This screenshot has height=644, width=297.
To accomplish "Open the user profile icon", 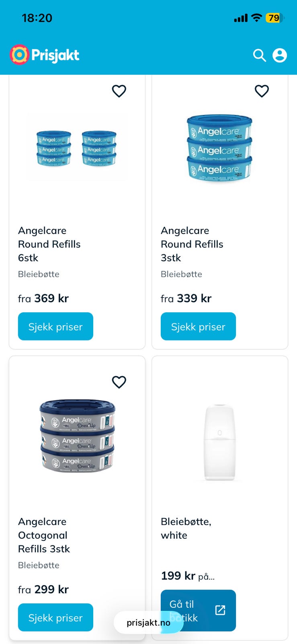I will point(280,56).
